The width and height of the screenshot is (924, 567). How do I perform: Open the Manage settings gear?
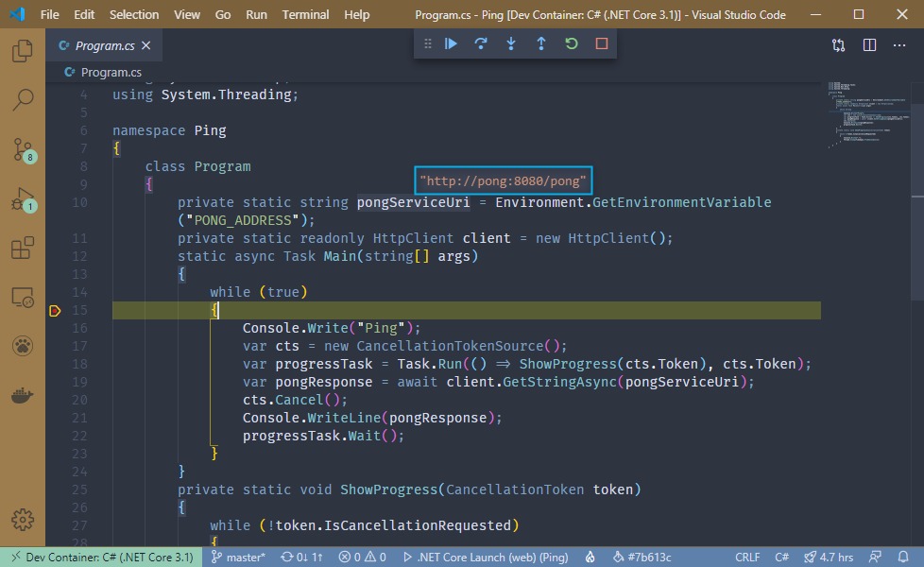click(23, 519)
